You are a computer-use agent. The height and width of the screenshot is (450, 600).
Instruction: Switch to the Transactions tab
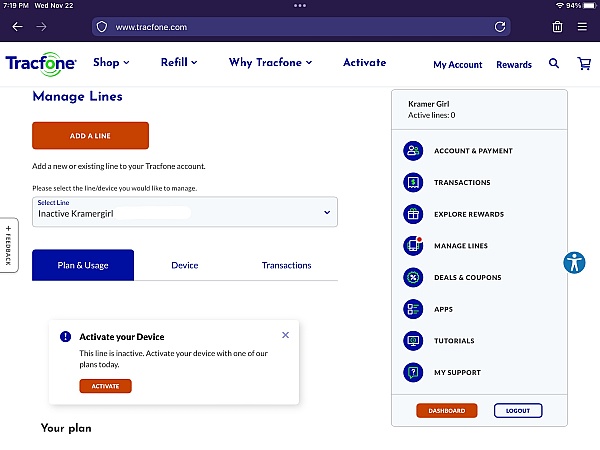(287, 265)
